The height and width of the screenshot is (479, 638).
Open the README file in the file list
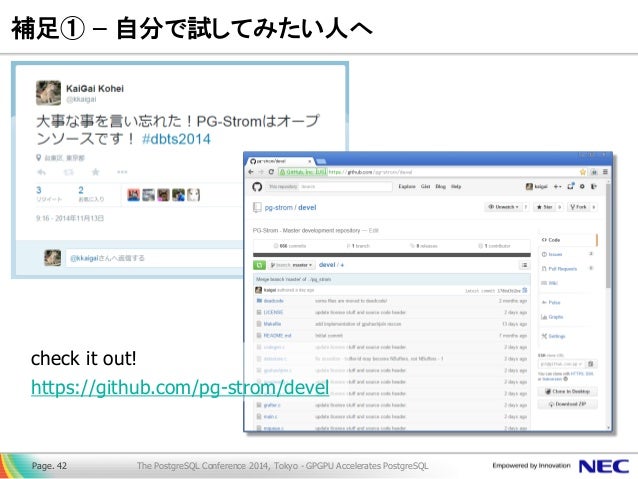(277, 336)
